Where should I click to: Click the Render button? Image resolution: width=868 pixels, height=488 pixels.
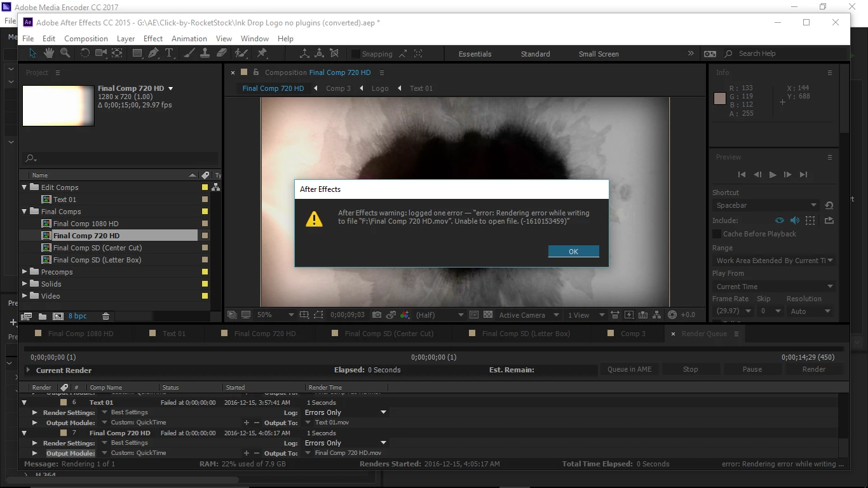[814, 369]
